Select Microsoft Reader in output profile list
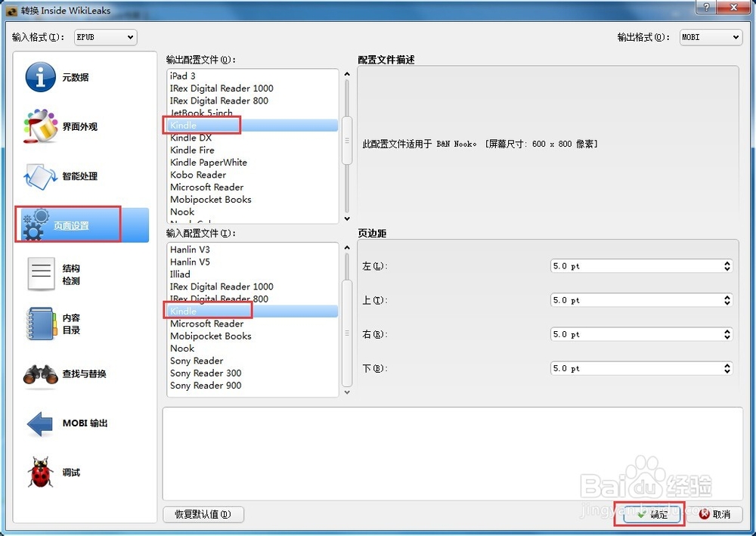The width and height of the screenshot is (756, 536). [x=253, y=187]
